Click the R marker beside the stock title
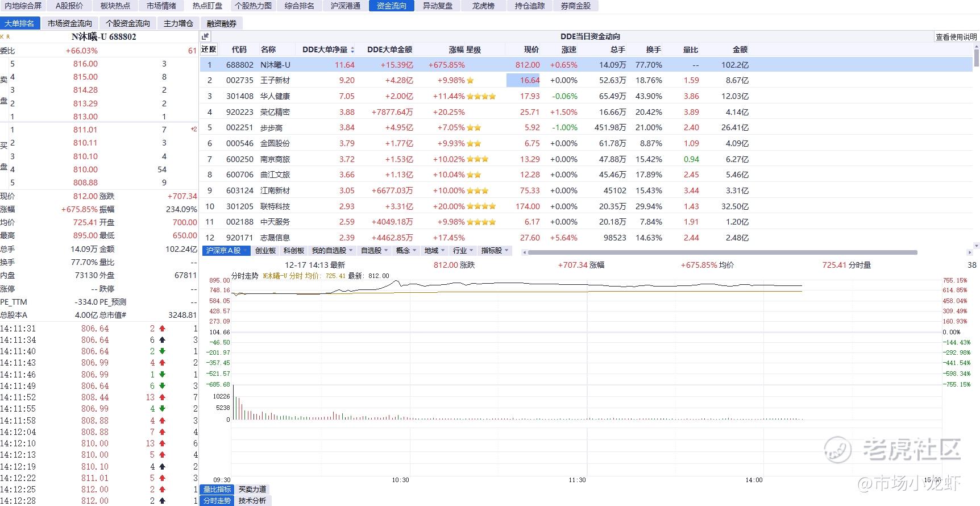 point(8,36)
